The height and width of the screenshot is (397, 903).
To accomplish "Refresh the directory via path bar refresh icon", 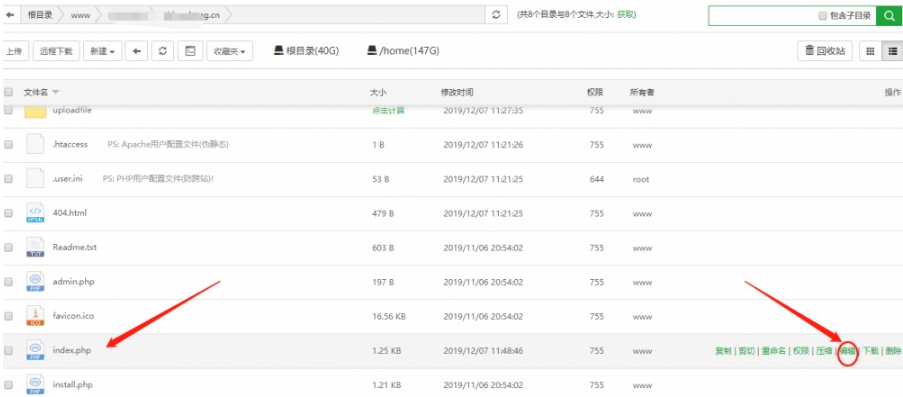I will (496, 16).
